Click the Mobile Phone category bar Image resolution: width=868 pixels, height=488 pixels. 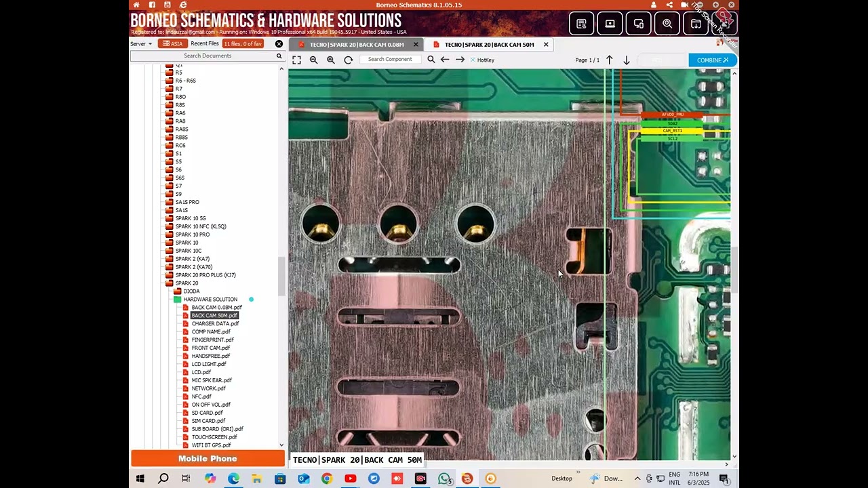[x=208, y=459]
